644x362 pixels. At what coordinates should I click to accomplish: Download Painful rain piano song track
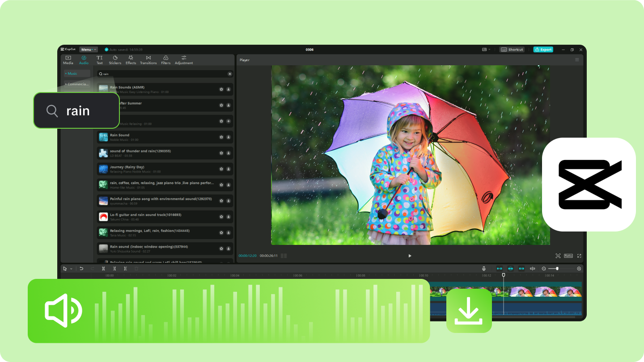(228, 201)
